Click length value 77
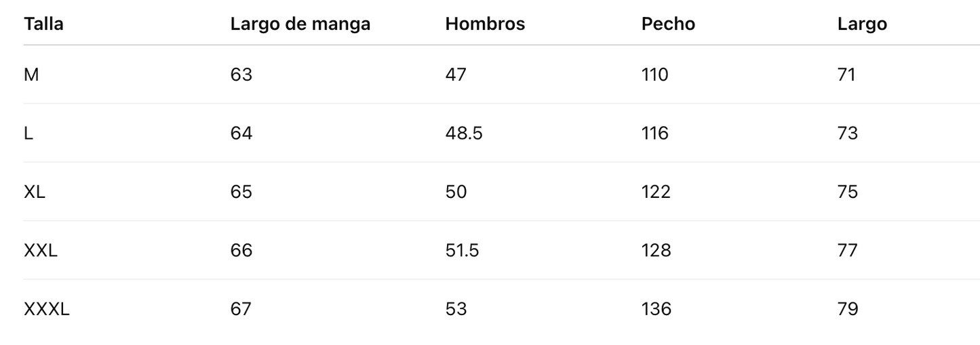980x345 pixels. [x=847, y=251]
